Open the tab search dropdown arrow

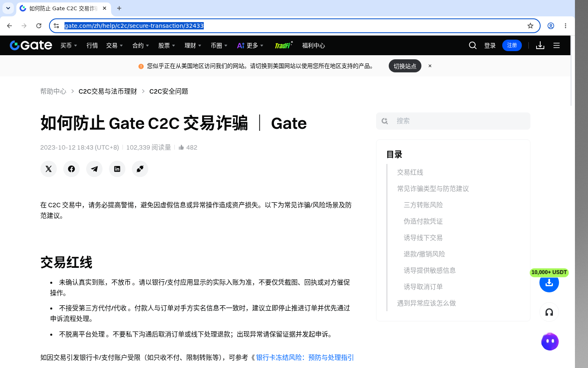pyautogui.click(x=8, y=8)
